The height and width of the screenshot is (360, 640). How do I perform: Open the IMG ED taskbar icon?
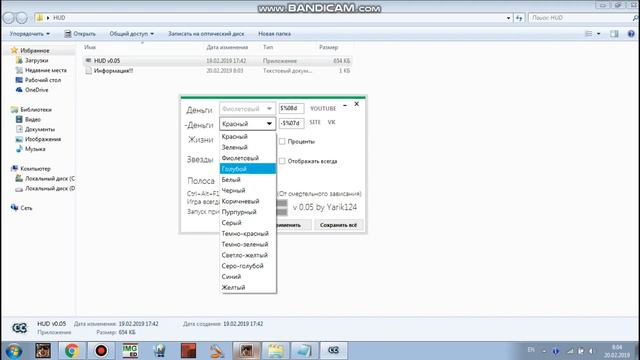point(130,351)
